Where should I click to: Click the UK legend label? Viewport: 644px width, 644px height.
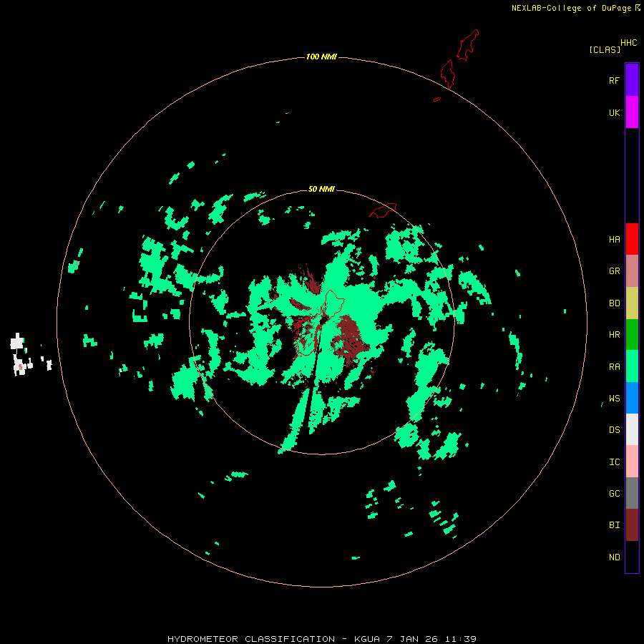pyautogui.click(x=614, y=112)
